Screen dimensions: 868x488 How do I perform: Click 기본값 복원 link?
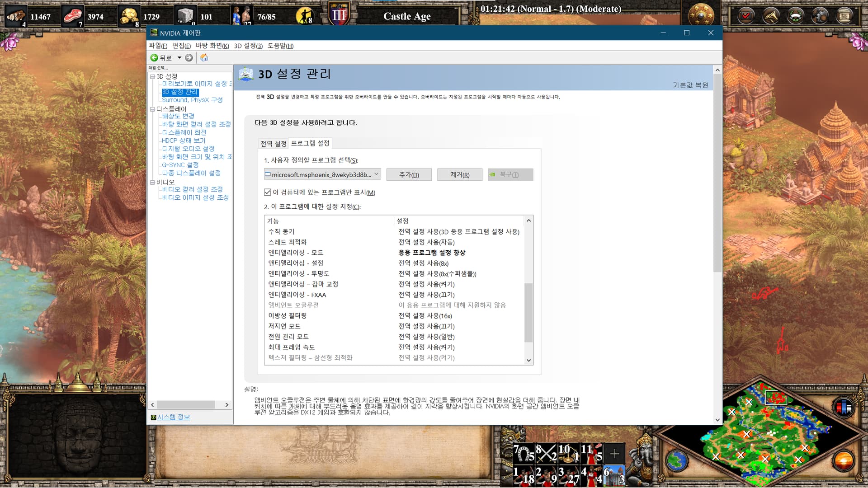click(x=690, y=85)
